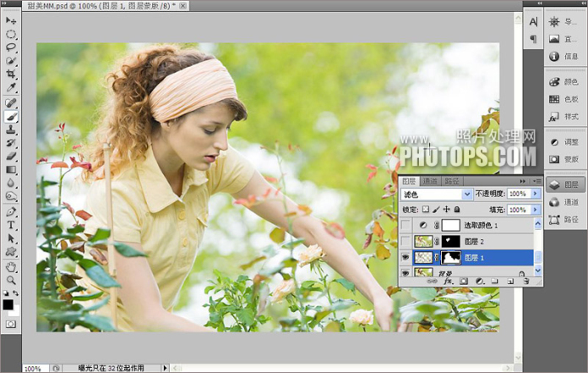Select the Crop tool
The height and width of the screenshot is (373, 588).
point(11,74)
